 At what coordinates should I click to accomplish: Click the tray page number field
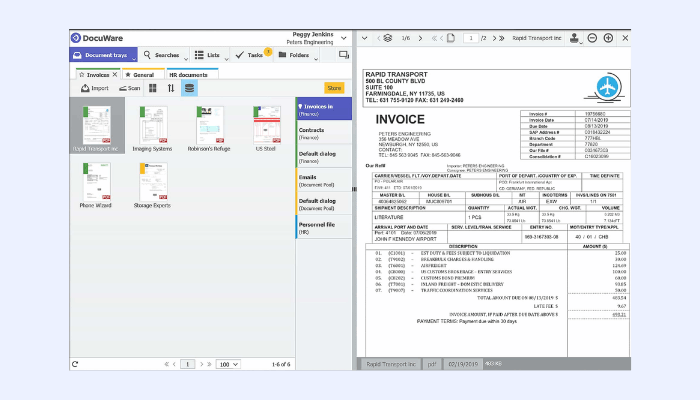coord(188,364)
